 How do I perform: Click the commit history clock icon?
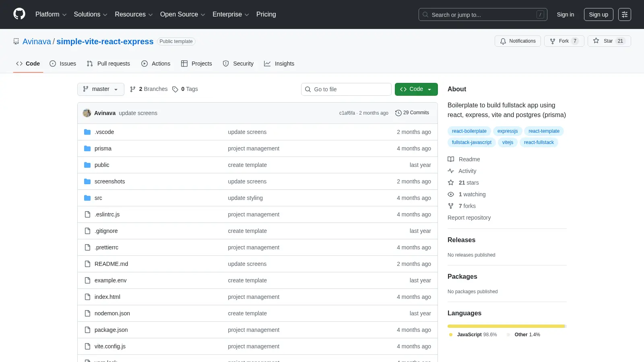(x=398, y=113)
